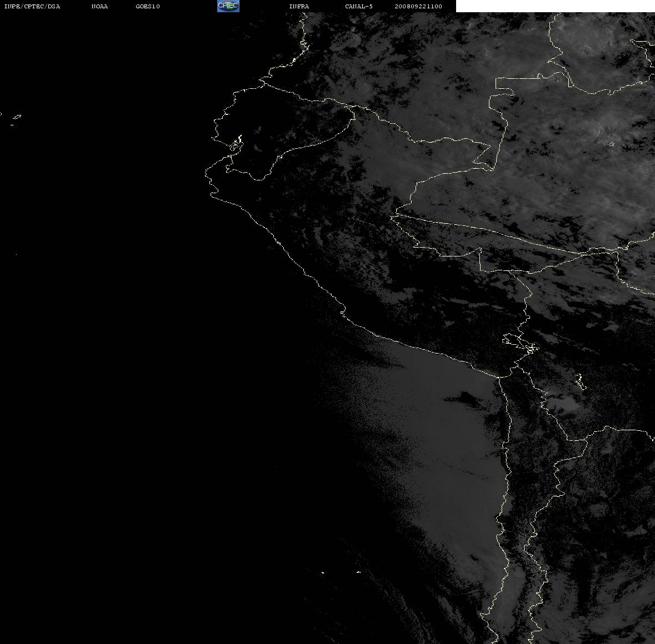The height and width of the screenshot is (644, 655).
Task: Click the CPTEC logo in the header
Action: pos(228,6)
